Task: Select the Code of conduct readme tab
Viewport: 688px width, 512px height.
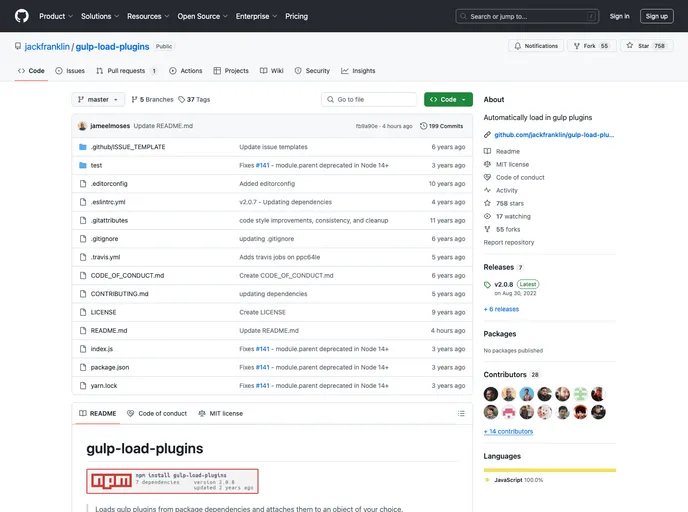Action: pyautogui.click(x=157, y=413)
